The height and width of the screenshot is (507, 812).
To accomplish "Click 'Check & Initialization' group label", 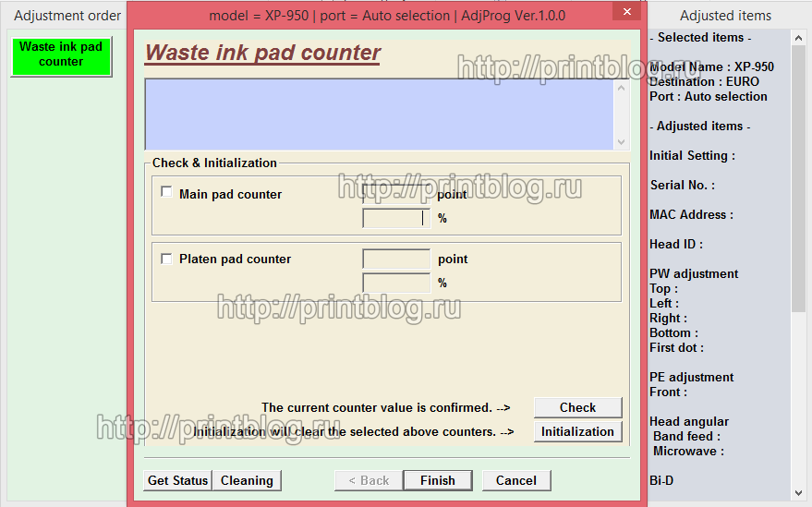I will 214,163.
